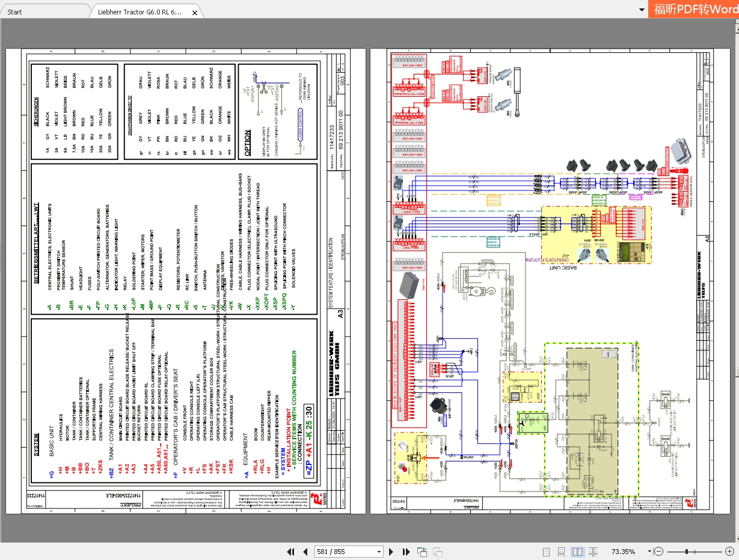Click the zoom slider handle
The width and height of the screenshot is (739, 560).
[x=687, y=552]
